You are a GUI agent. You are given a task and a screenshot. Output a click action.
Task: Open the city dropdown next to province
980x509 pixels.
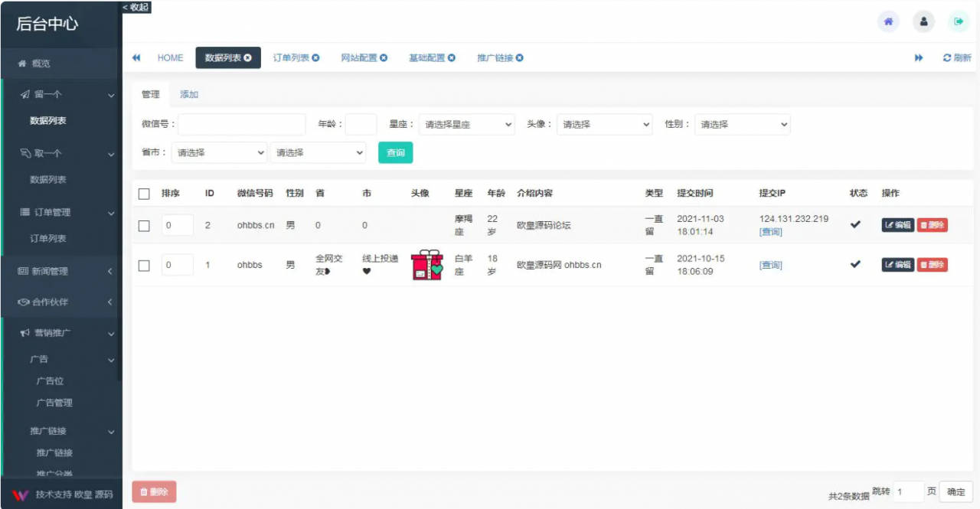[x=318, y=152]
